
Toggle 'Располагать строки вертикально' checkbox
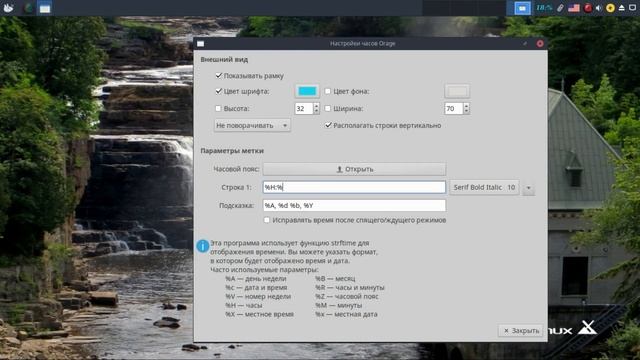[x=329, y=125]
